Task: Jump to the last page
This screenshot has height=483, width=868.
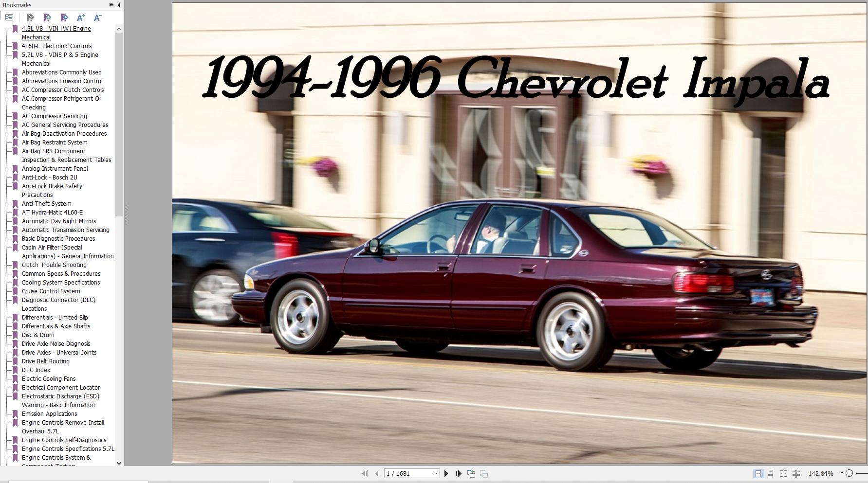Action: 458,473
